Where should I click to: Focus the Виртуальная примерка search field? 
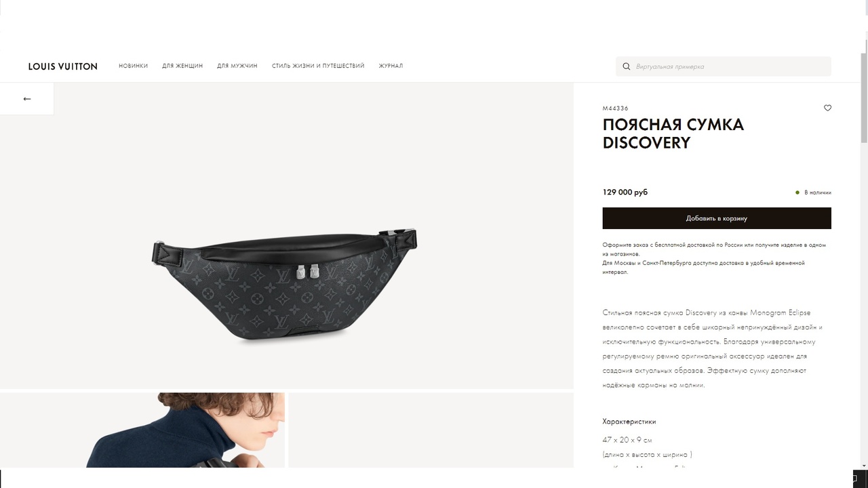tap(724, 66)
